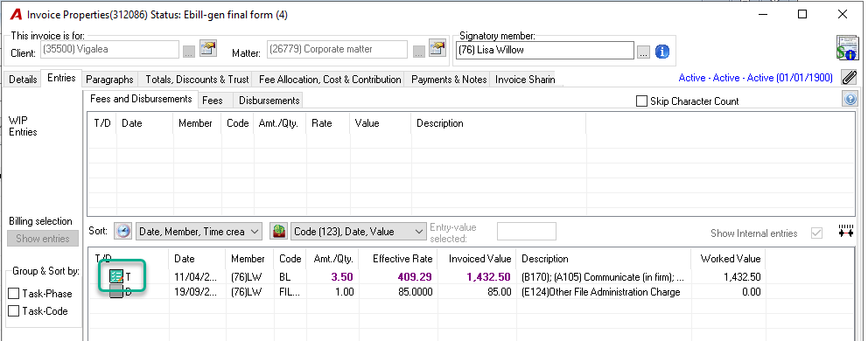
Task: Click the clock icon beside Sort
Action: click(123, 231)
